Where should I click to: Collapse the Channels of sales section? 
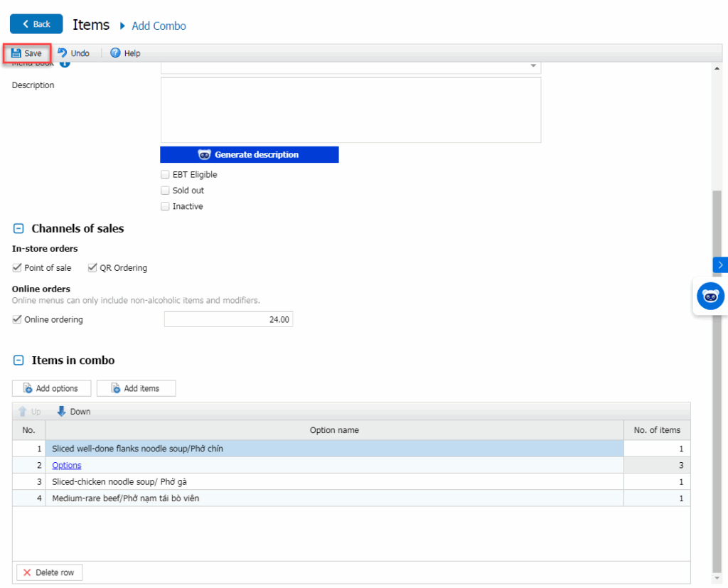pyautogui.click(x=18, y=229)
